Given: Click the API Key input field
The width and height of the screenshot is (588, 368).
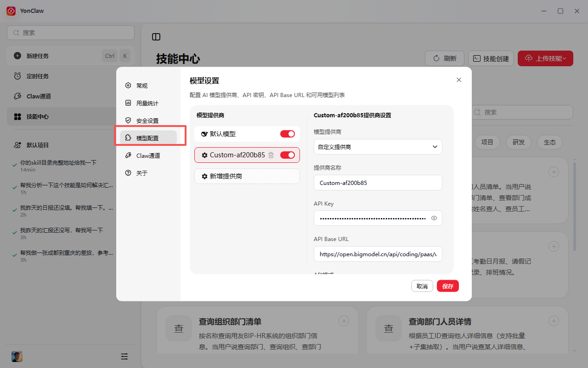Looking at the screenshot, I should [x=378, y=218].
